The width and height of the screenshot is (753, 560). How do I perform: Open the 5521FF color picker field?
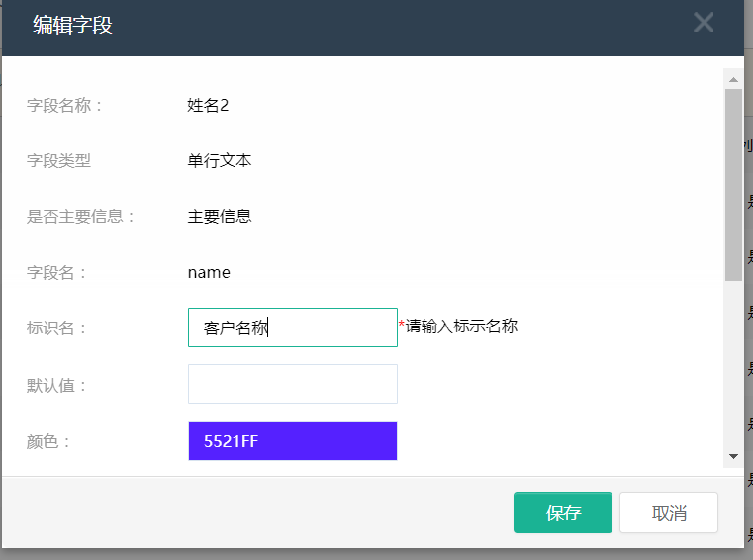[x=293, y=441]
